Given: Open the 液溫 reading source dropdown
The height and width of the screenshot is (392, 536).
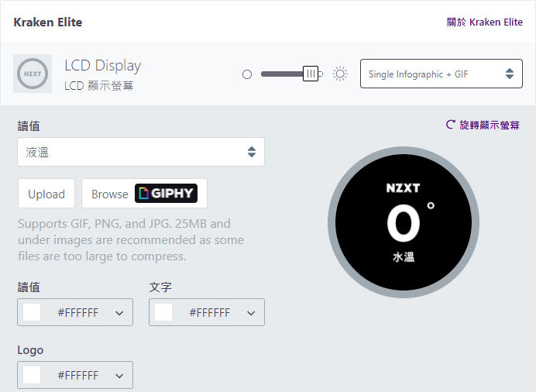Looking at the screenshot, I should (141, 152).
